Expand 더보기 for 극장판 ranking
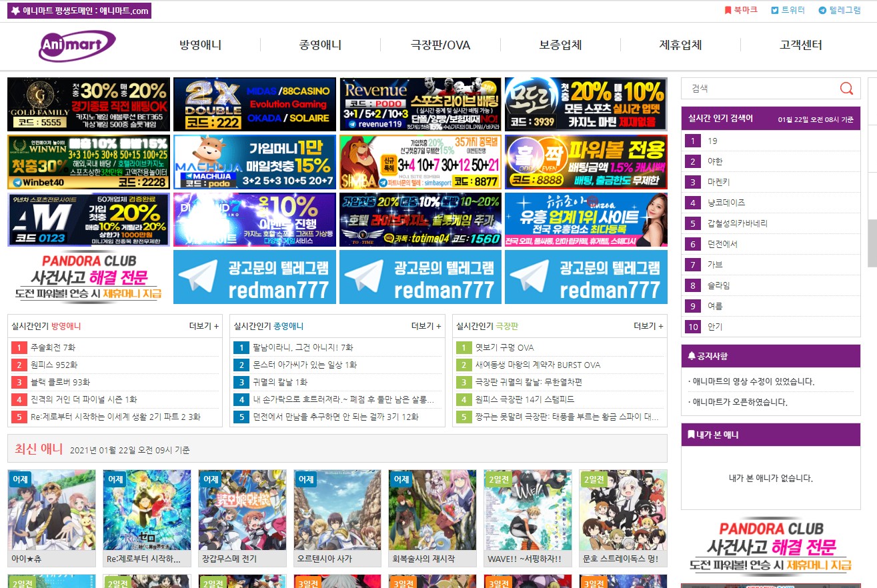877x588 pixels. [648, 326]
